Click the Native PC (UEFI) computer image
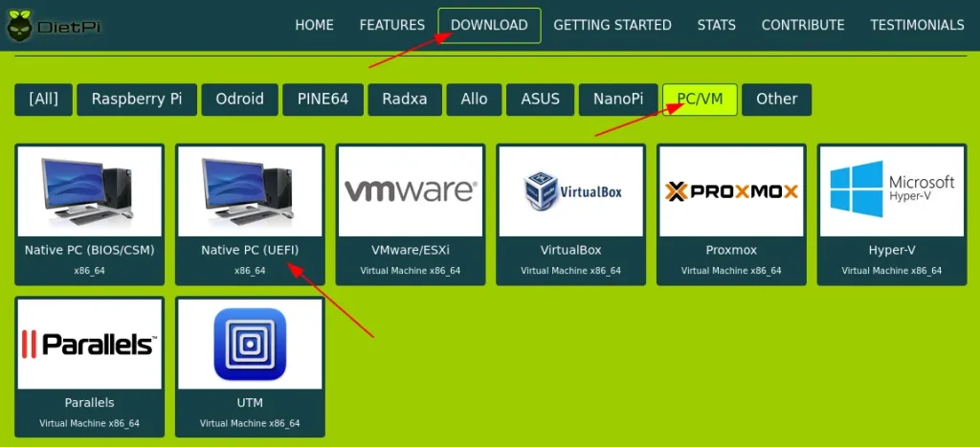Screen dimensions: 980x447 [x=250, y=190]
